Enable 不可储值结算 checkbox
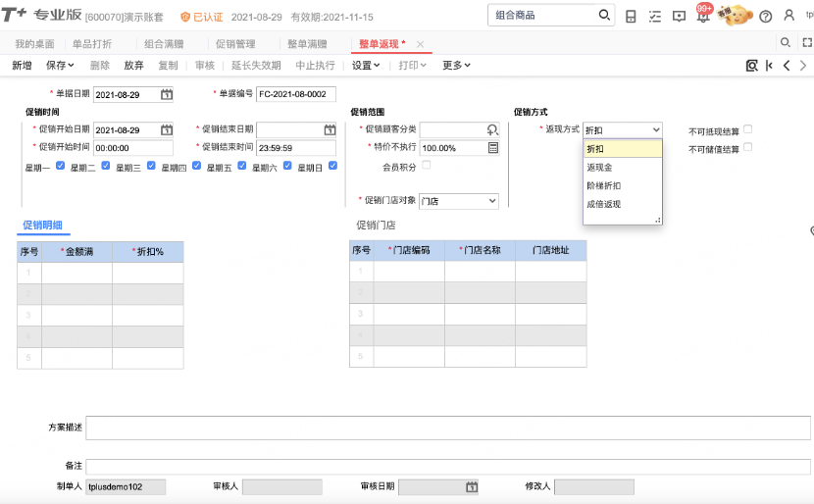 click(747, 147)
